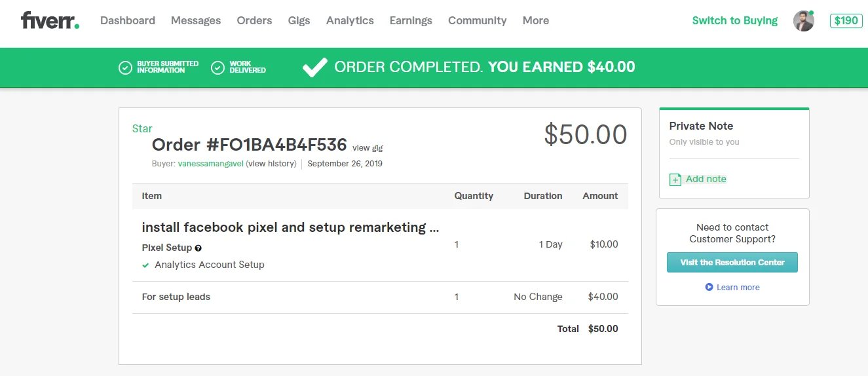Open the More navigation menu
Viewport: 868px width, 376px height.
coord(535,20)
